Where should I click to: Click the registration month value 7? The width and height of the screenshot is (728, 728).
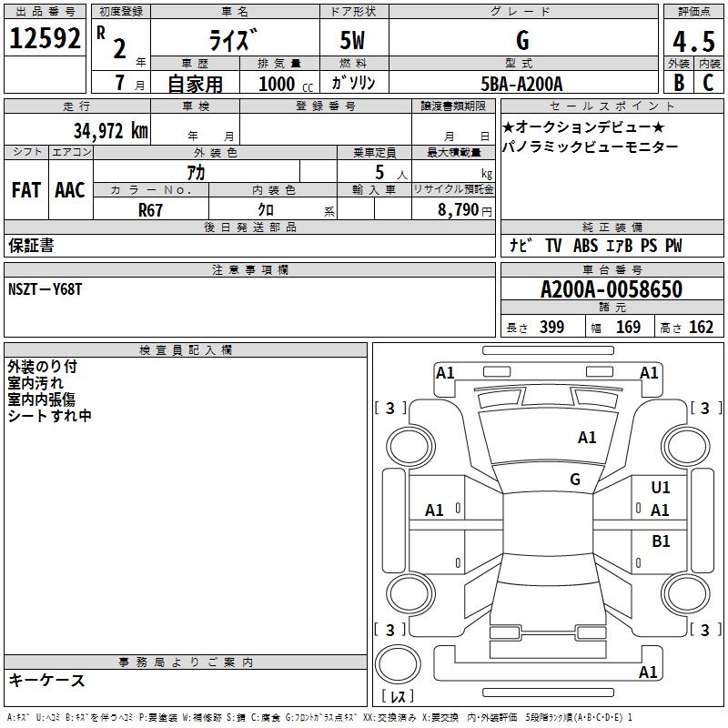tap(120, 83)
